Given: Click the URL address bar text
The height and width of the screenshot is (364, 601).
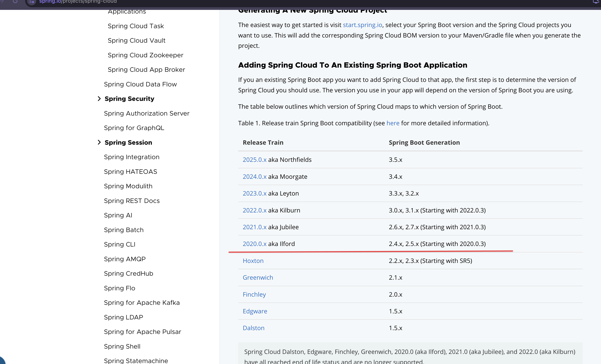Looking at the screenshot, I should [78, 2].
